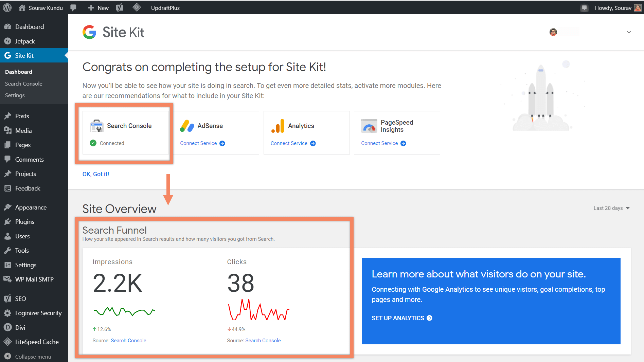Open Search Console submenu item

(23, 84)
